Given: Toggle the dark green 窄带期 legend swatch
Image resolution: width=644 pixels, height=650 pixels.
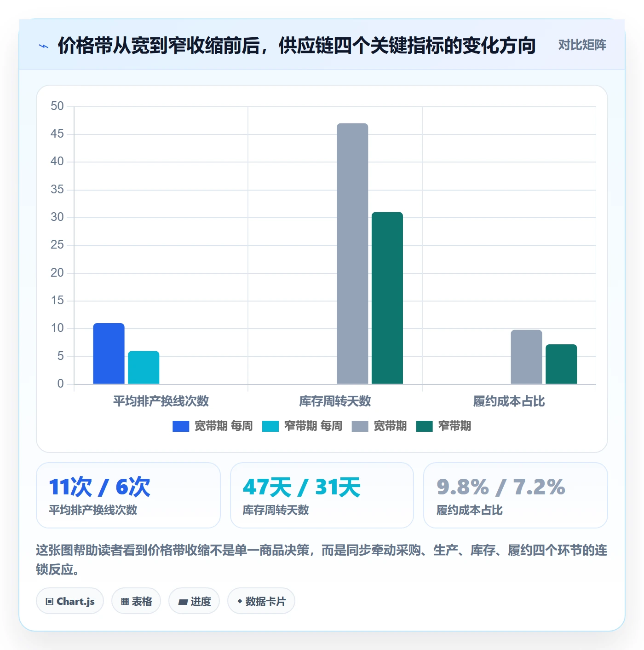Looking at the screenshot, I should pos(424,426).
